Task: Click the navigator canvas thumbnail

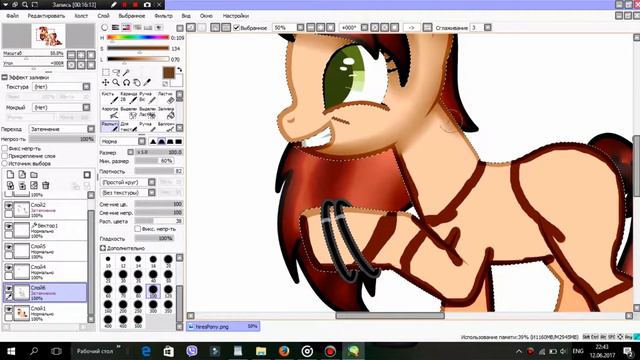Action: point(49,36)
